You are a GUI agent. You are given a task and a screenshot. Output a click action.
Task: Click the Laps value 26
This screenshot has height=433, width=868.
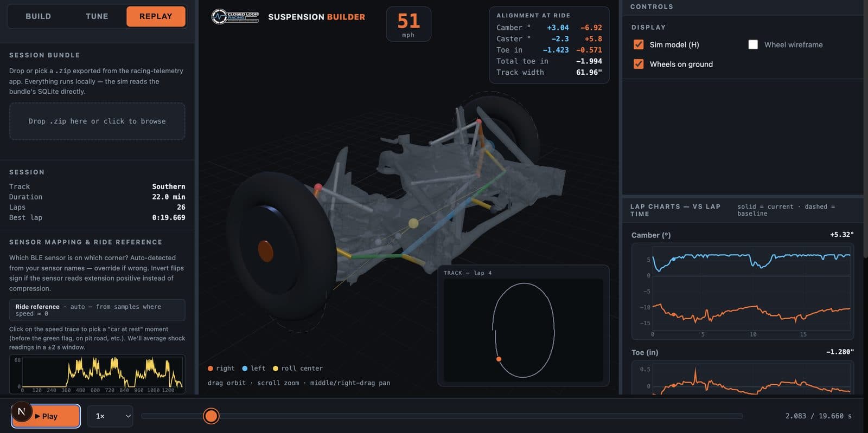[181, 207]
